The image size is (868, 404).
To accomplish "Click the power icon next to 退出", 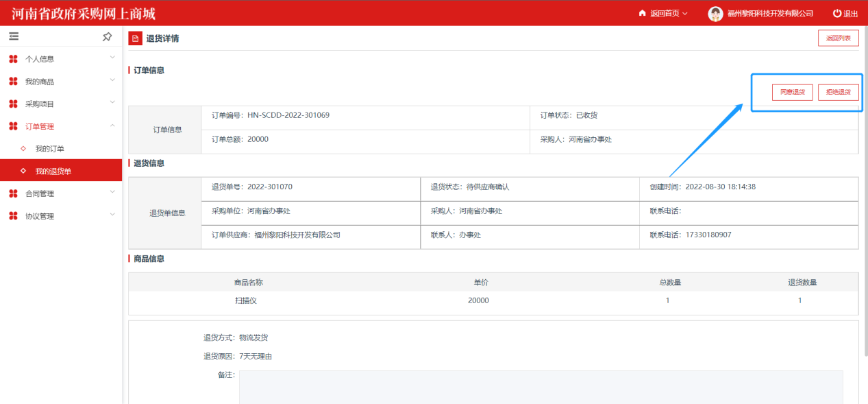I will [836, 13].
